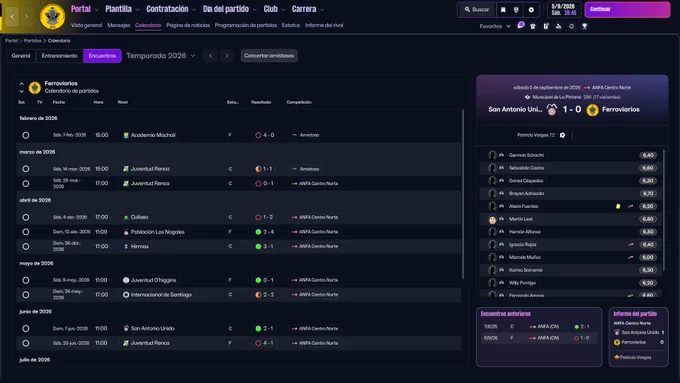The width and height of the screenshot is (680, 383).
Task: Open the clipboard favorite shortcut icon
Action: [546, 26]
